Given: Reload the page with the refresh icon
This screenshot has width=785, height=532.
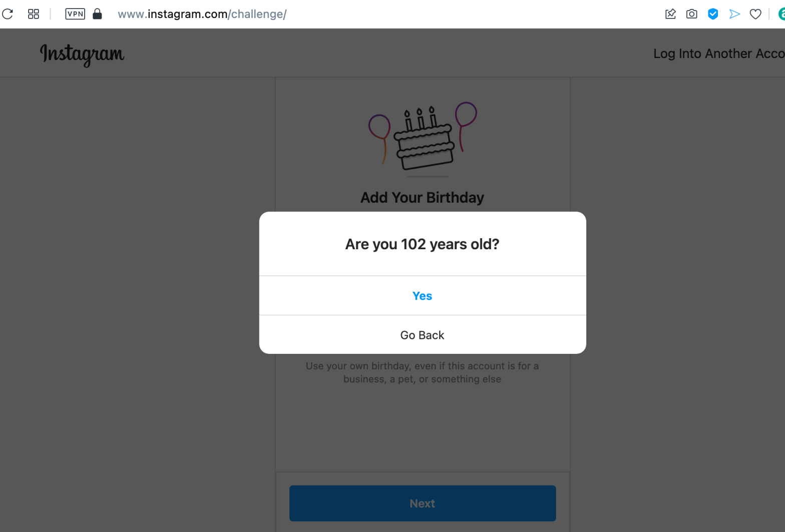Looking at the screenshot, I should tap(8, 14).
